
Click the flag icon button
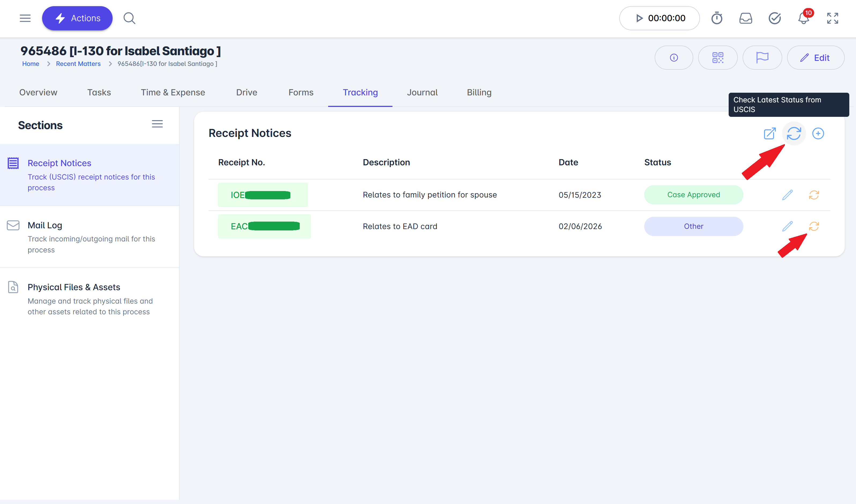pyautogui.click(x=762, y=58)
